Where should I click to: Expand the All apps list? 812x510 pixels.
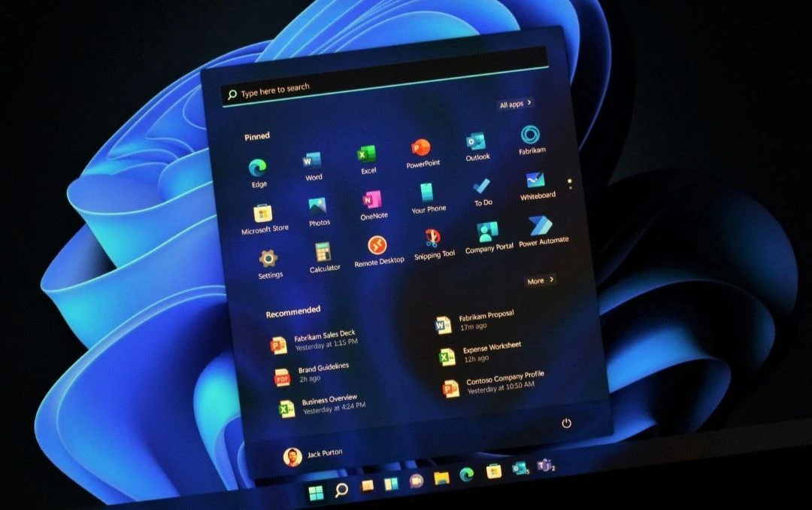click(515, 104)
